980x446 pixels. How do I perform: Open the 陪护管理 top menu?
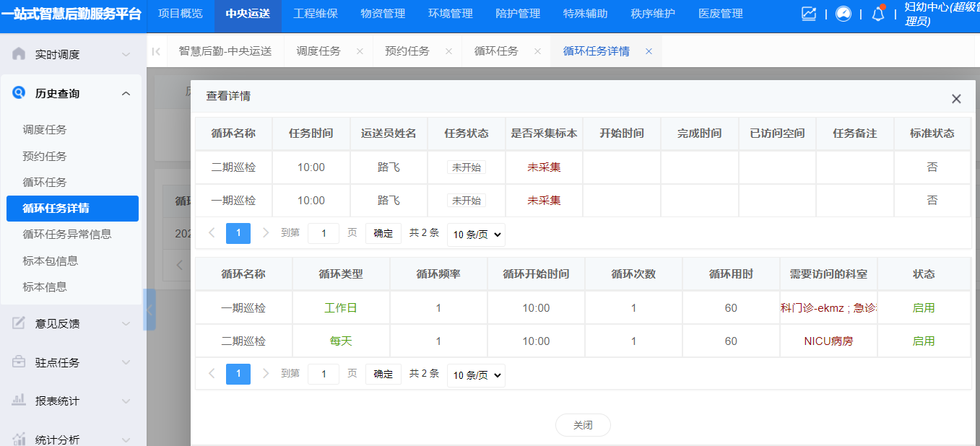518,14
